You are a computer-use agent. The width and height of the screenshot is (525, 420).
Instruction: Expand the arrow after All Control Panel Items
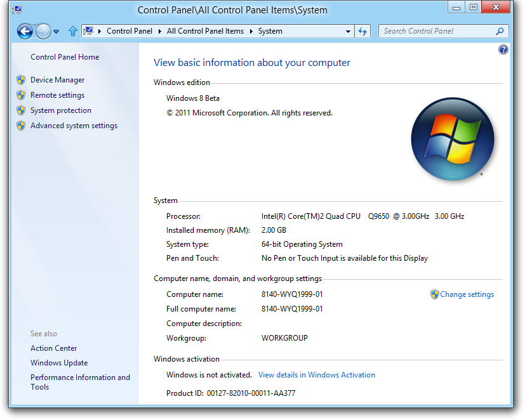click(x=251, y=31)
